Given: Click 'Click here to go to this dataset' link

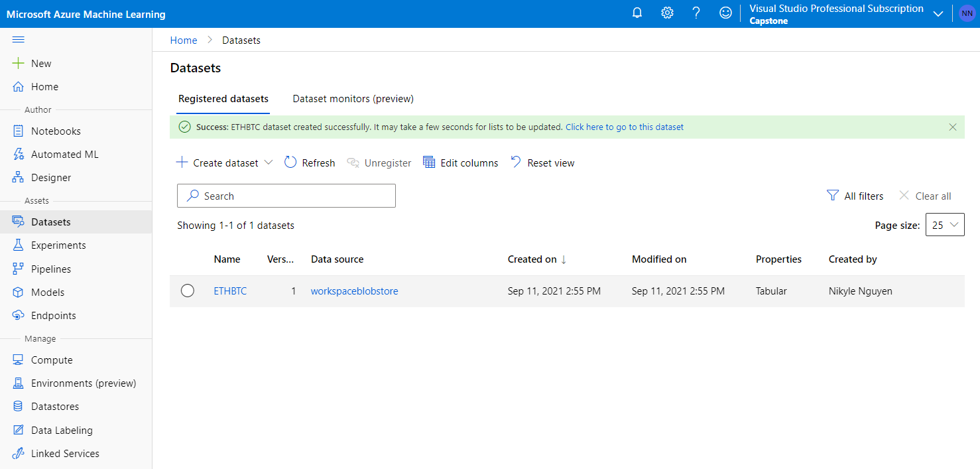Looking at the screenshot, I should (x=625, y=127).
